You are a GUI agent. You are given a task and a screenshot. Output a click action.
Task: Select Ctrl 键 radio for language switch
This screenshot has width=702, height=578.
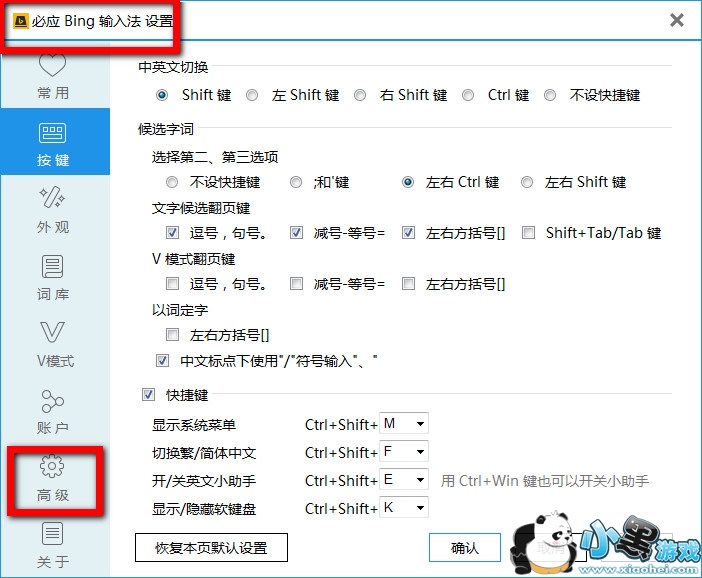pyautogui.click(x=468, y=95)
